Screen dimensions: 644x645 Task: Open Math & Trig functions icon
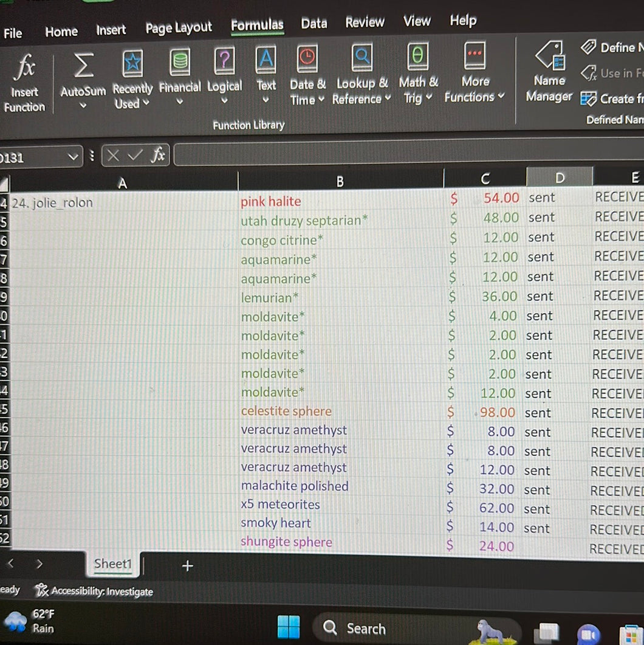click(x=417, y=56)
